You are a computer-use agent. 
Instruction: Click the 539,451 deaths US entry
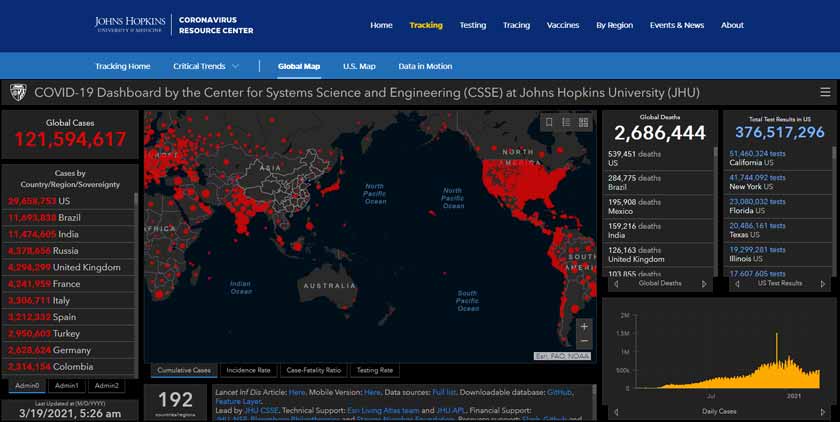[x=658, y=159]
